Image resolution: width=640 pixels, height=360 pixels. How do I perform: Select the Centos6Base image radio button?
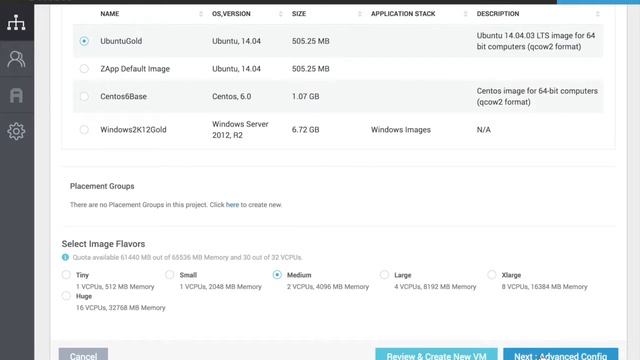tap(84, 96)
